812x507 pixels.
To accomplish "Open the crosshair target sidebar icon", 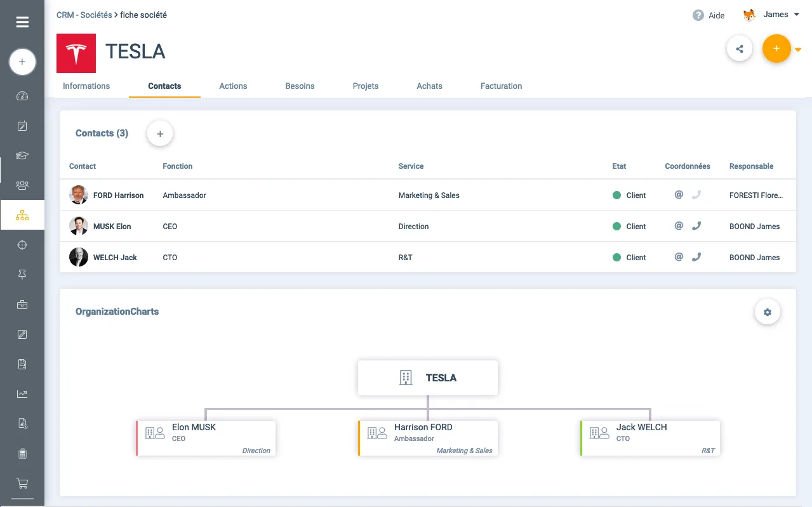I will pyautogui.click(x=22, y=245).
